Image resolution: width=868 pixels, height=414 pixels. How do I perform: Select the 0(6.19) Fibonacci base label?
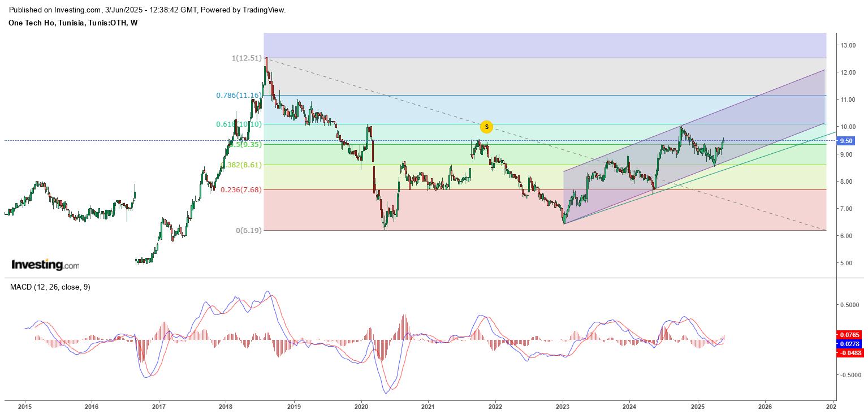coord(249,231)
